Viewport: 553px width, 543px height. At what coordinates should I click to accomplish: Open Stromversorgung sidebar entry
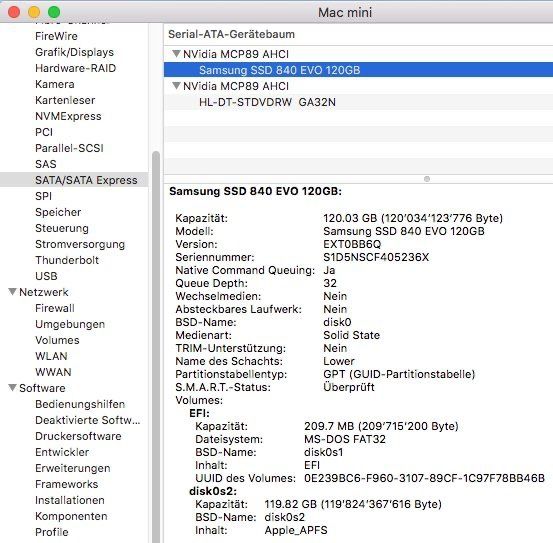click(x=80, y=244)
